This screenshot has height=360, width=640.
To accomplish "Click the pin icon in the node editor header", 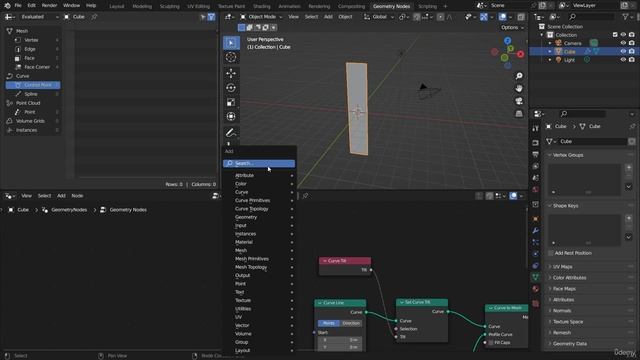I will (305, 196).
